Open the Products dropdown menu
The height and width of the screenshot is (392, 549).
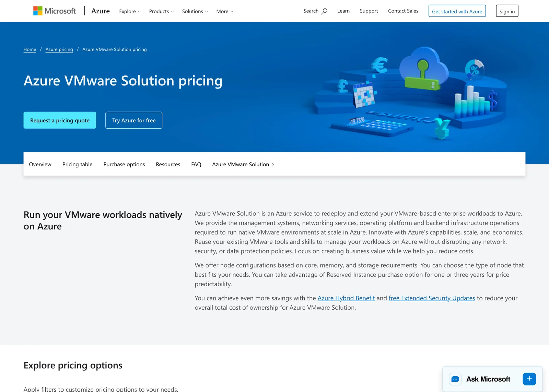(162, 11)
